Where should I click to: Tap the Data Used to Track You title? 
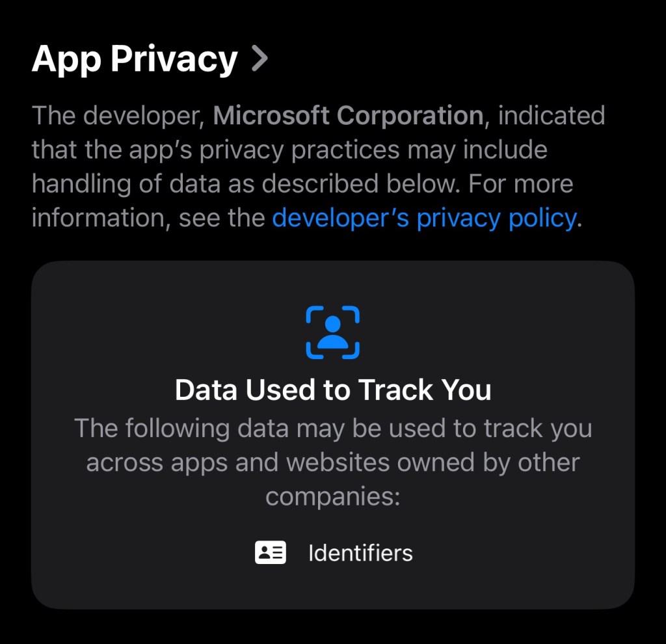[x=332, y=390]
